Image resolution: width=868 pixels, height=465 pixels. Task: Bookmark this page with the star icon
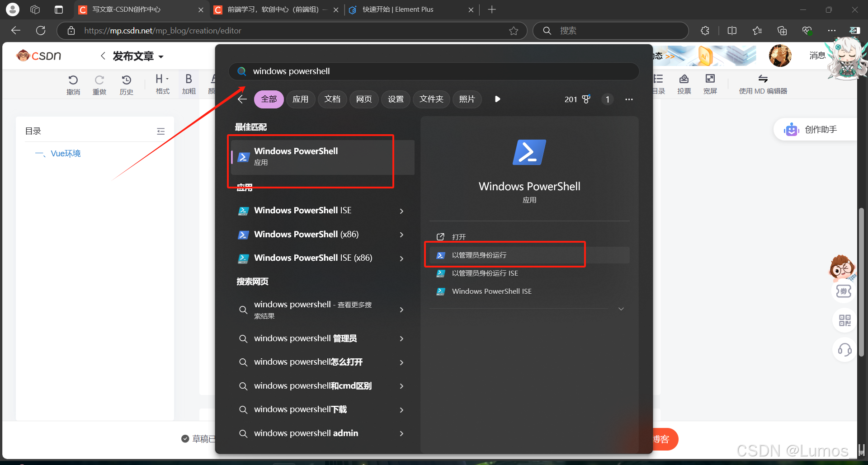coord(514,31)
